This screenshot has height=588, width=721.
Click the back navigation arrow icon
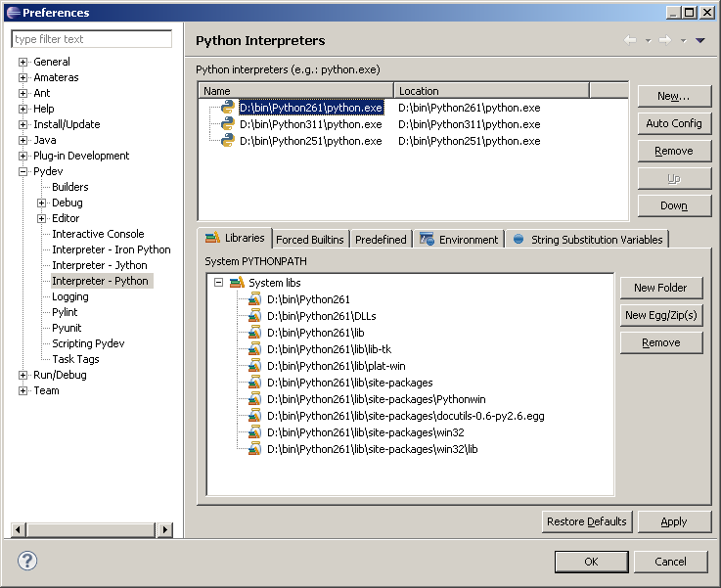pyautogui.click(x=630, y=40)
